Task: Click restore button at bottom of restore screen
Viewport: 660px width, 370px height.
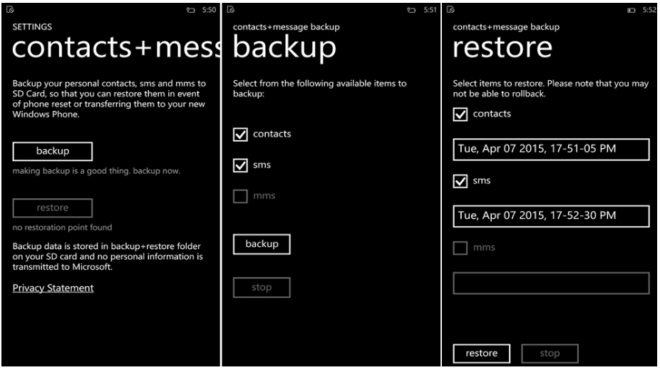Action: tap(482, 353)
